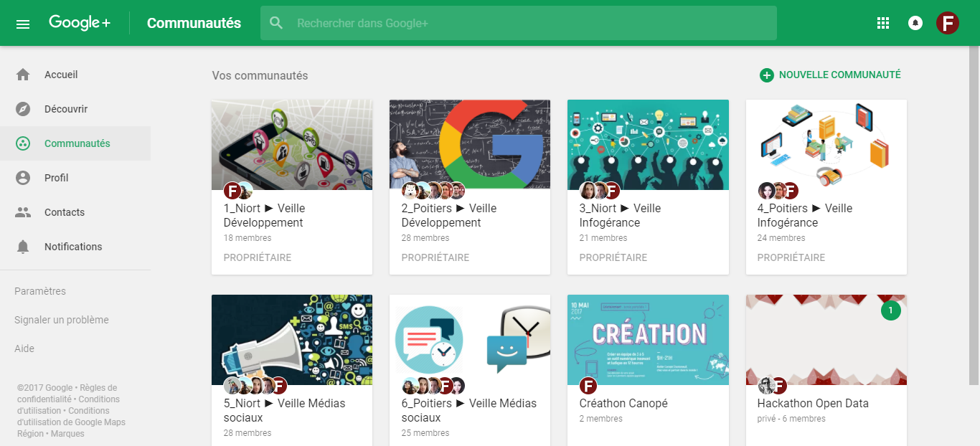Open Contacts in sidebar
Screen dimensions: 980x446
(x=75, y=212)
